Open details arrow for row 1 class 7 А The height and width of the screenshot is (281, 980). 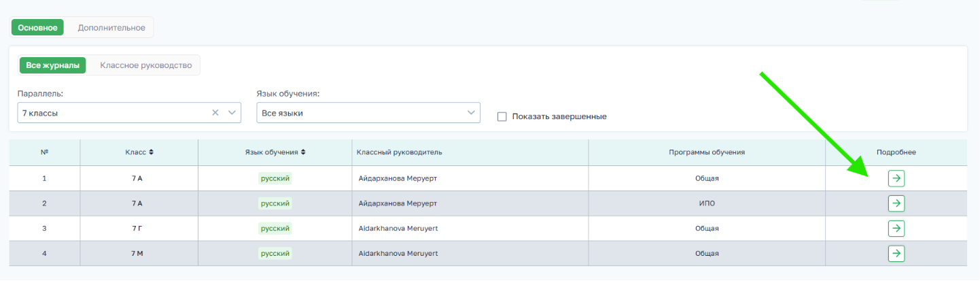pos(896,178)
